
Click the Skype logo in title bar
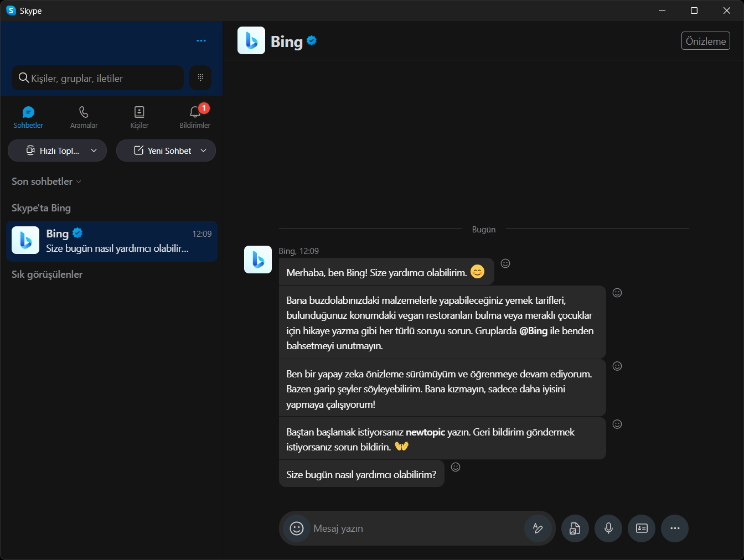(11, 11)
